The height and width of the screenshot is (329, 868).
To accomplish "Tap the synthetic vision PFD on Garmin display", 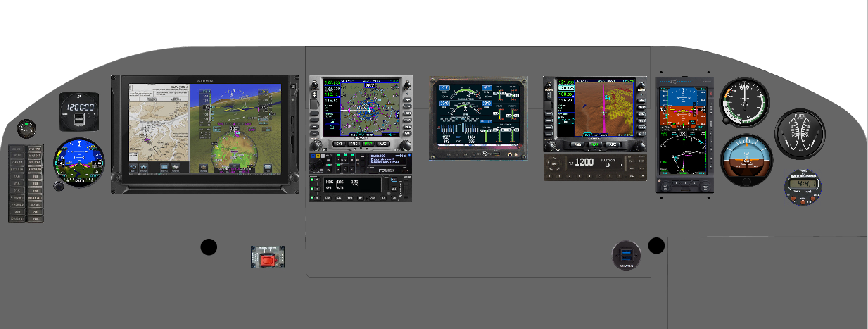I will pyautogui.click(x=235, y=128).
